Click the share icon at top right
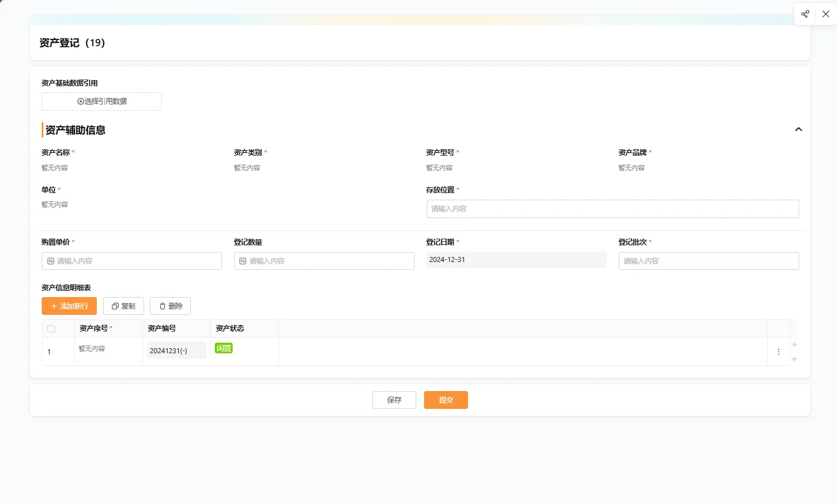837x504 pixels. pos(805,14)
